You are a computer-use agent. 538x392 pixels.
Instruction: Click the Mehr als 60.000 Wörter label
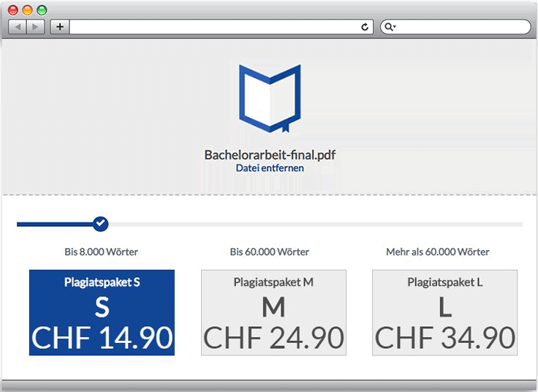(438, 252)
